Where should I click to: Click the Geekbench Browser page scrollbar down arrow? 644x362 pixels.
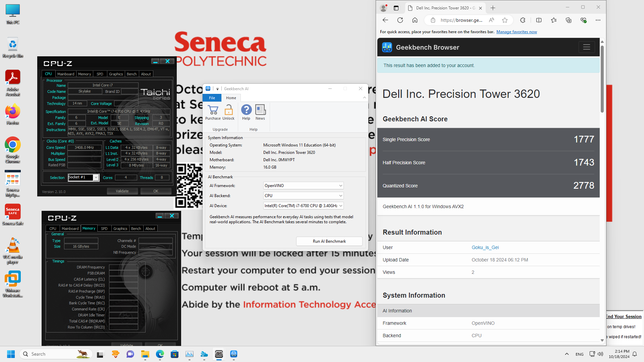[602, 340]
